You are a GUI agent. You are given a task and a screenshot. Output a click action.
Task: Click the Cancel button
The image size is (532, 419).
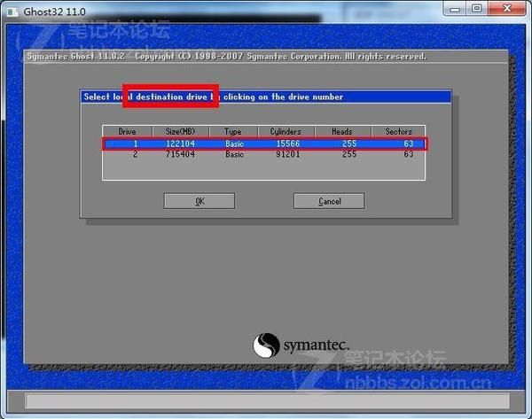pyautogui.click(x=329, y=201)
